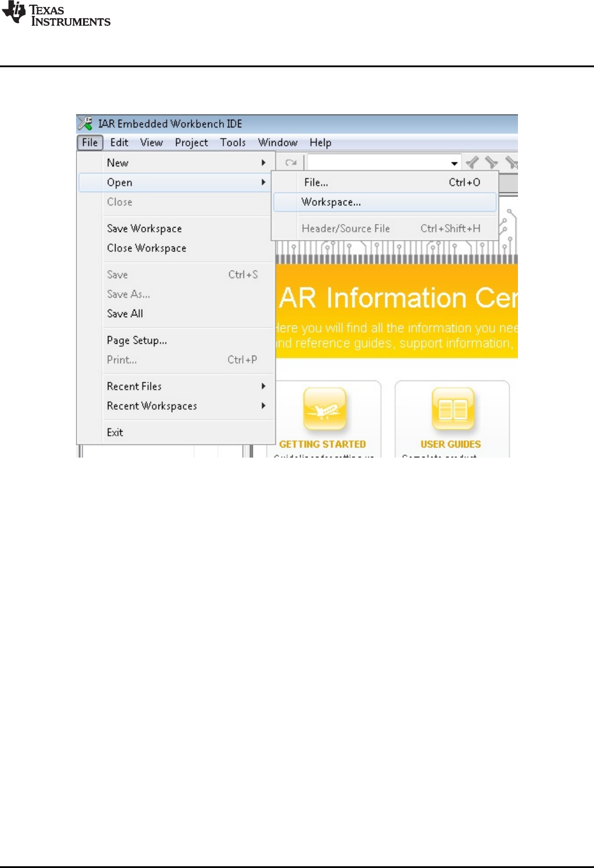Choose Save Workspace
Viewport: 594px width, 868px height.
[x=176, y=229]
